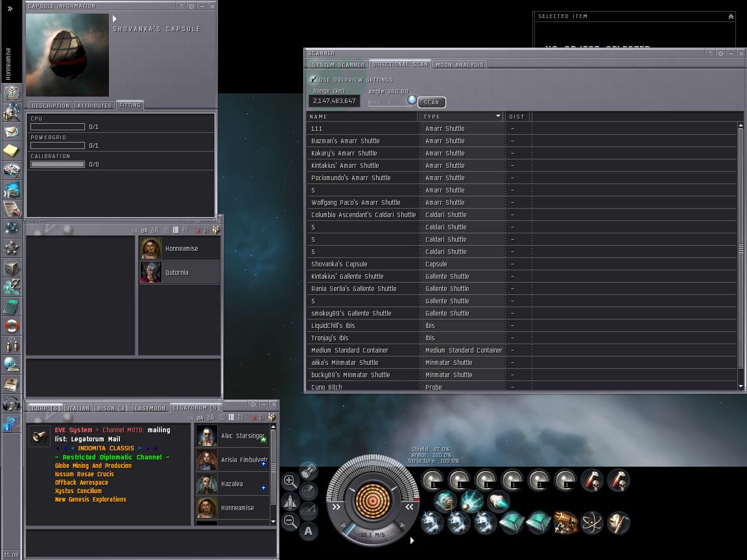Image resolution: width=747 pixels, height=560 pixels.
Task: Open the mail envelope icon in sidebar
Action: (12, 132)
